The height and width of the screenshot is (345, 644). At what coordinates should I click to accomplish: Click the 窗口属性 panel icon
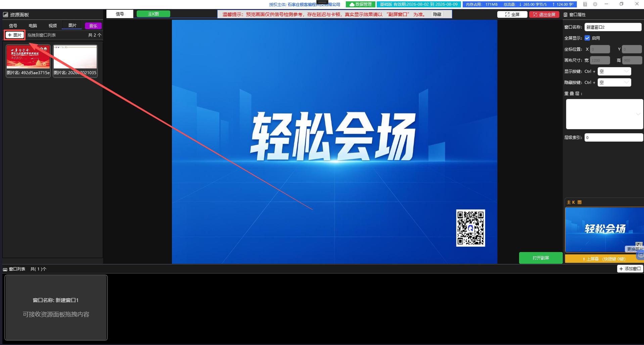(x=565, y=15)
